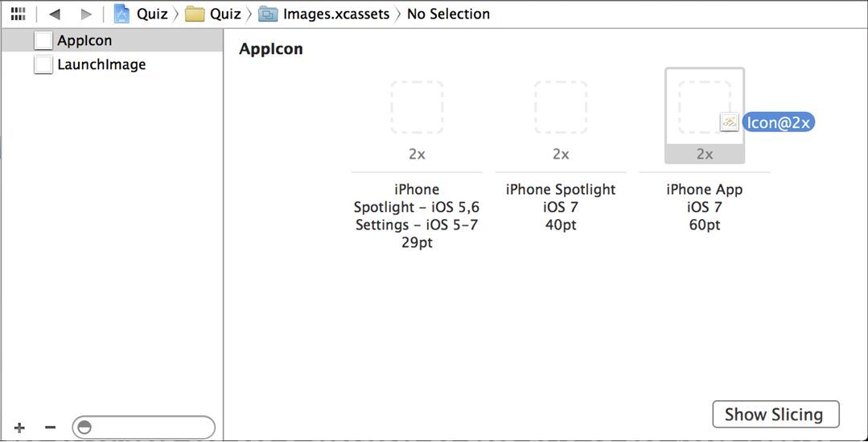Go back with the left arrow
Viewport: 868px width, 442px height.
pos(54,14)
